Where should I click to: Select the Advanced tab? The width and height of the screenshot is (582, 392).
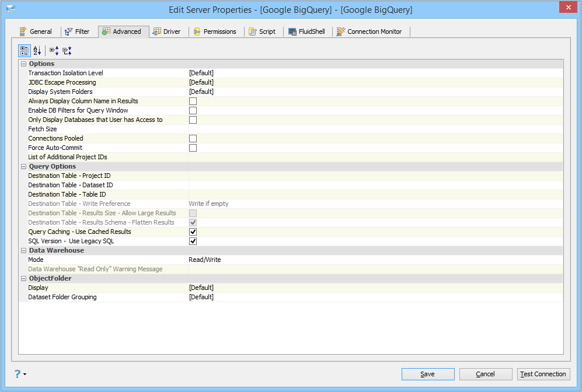(124, 32)
